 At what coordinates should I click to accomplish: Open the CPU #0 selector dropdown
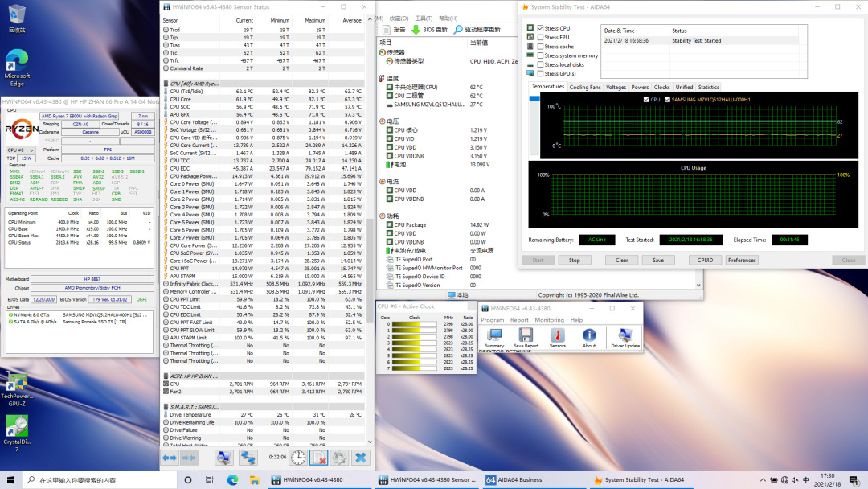(x=21, y=150)
